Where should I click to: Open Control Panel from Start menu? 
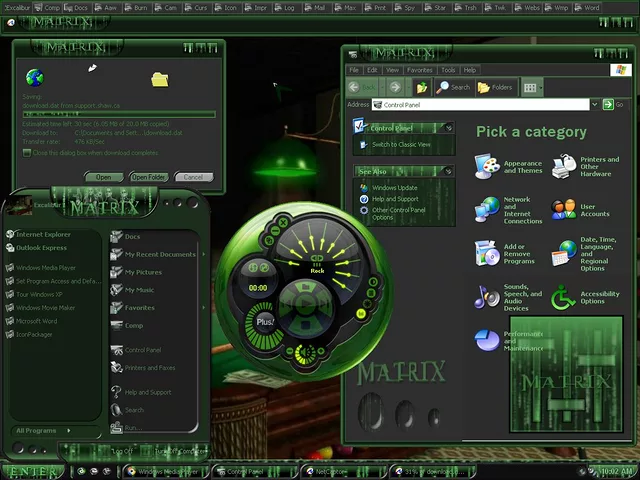[136, 350]
